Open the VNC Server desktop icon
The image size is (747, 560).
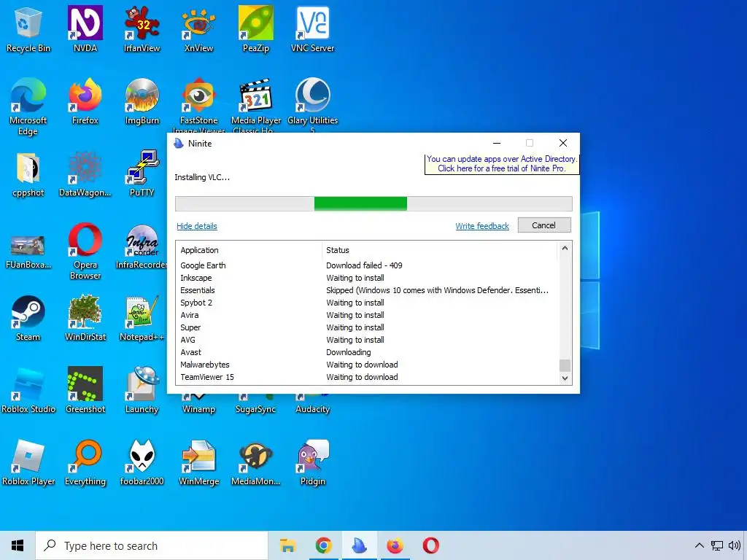click(312, 29)
